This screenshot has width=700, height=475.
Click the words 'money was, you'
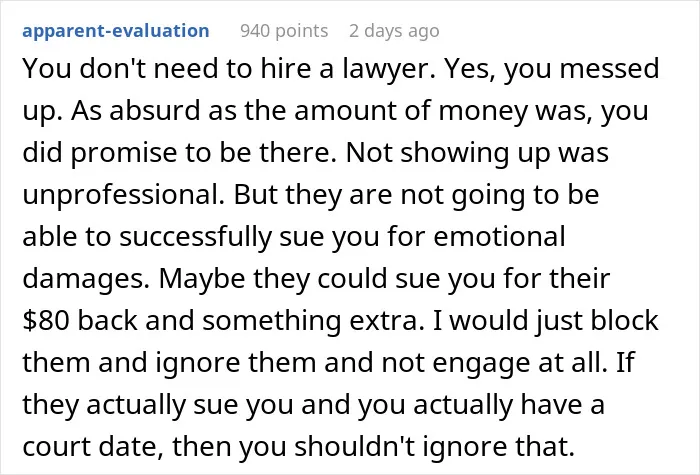click(x=543, y=111)
